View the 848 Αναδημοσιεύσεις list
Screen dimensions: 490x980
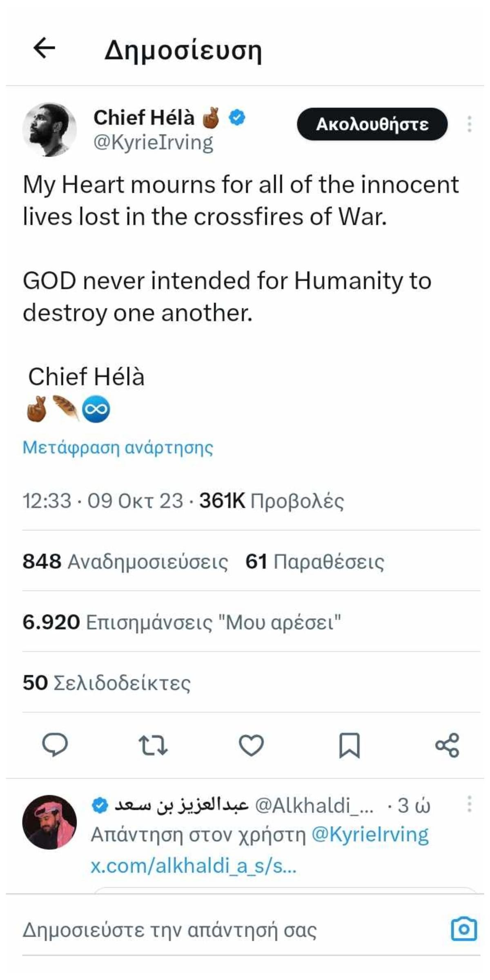tap(125, 561)
